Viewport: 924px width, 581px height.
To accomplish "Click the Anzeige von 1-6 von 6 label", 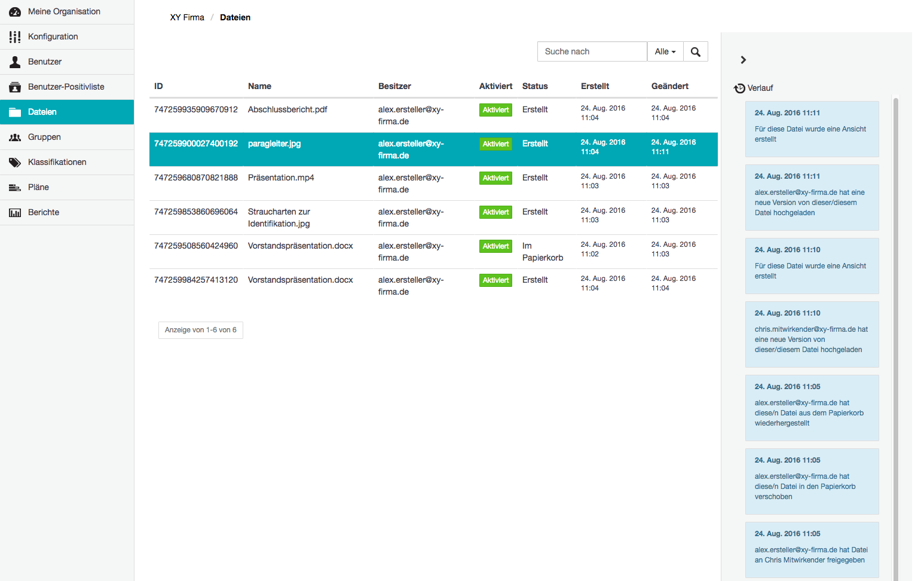I will (201, 331).
